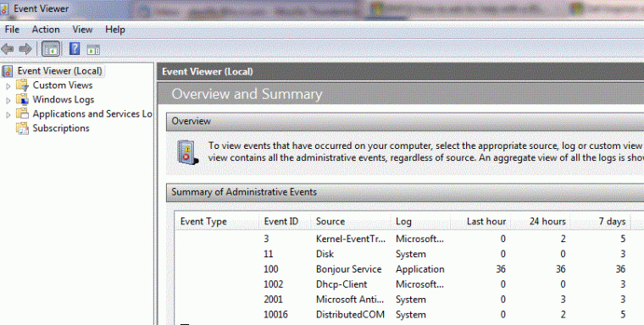Select the Dhcp-Client source row
Screen dimensions: 644x325
coord(341,284)
